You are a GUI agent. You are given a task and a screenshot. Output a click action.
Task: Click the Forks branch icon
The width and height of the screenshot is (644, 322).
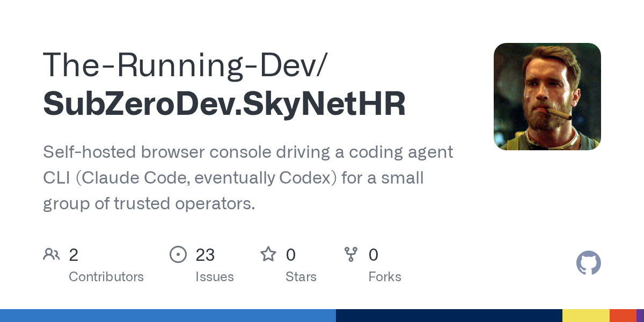351,254
